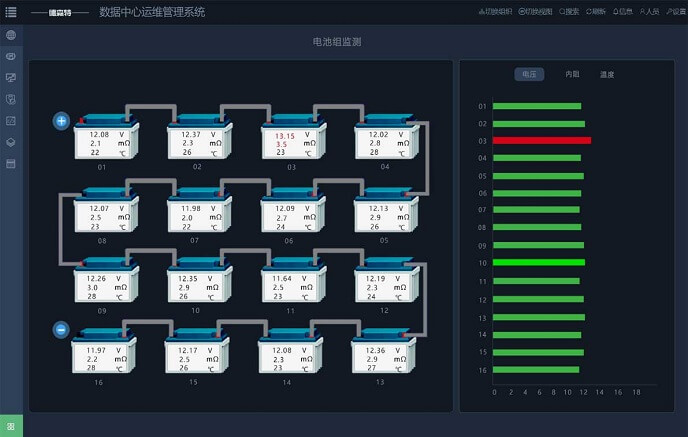Click the green grid apps button
Viewport: 688px width, 437px height.
point(11,426)
